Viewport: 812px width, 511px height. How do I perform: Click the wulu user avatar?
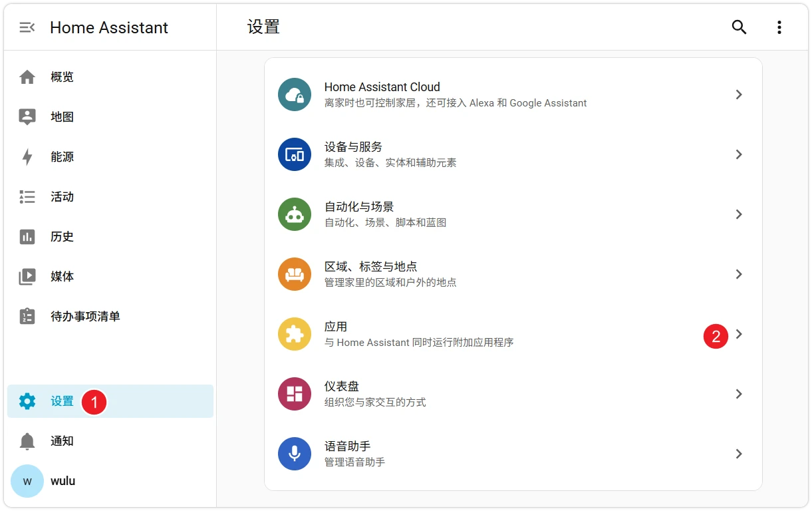[x=27, y=481]
